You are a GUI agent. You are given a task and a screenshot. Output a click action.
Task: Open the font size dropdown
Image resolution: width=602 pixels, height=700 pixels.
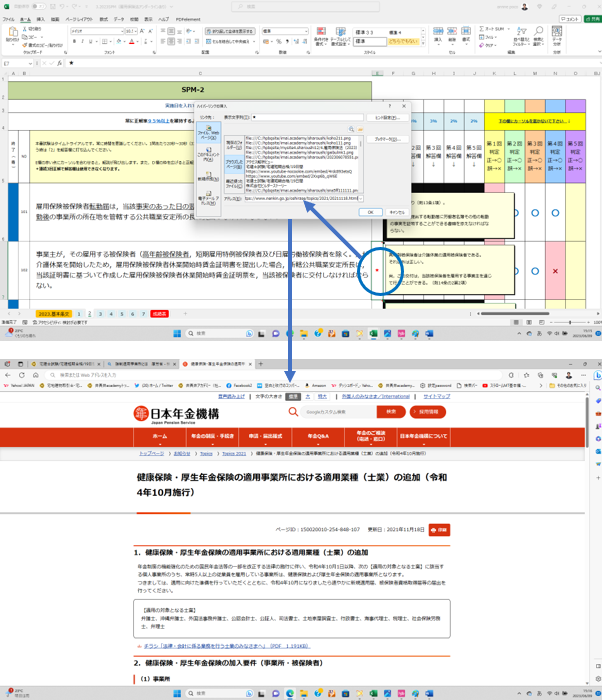135,31
